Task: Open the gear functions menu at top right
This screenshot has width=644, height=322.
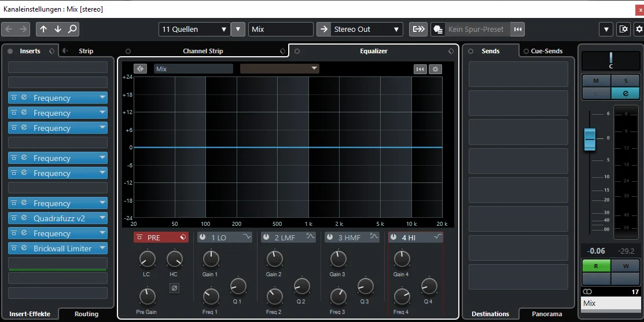Action: point(639,29)
